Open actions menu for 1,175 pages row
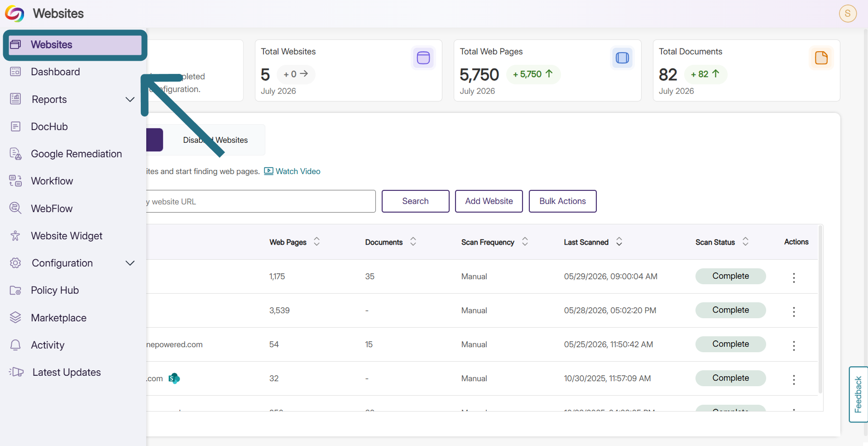868x446 pixels. click(x=794, y=277)
